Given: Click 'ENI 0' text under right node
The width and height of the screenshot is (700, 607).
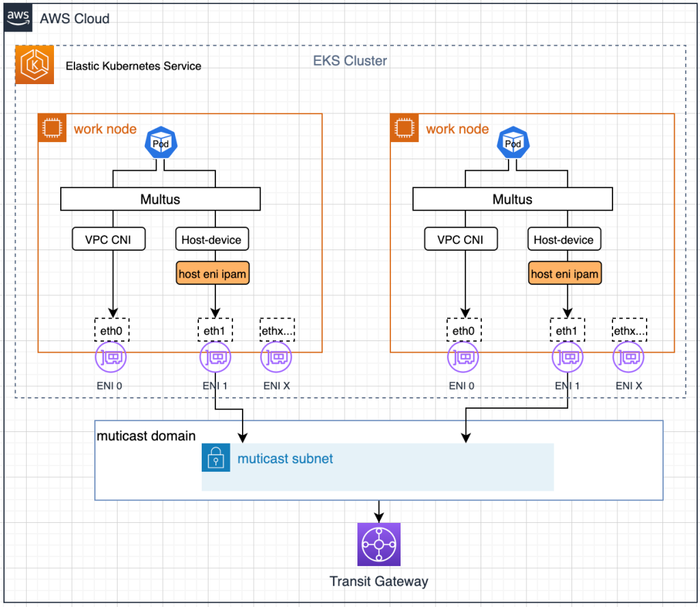Looking at the screenshot, I should pyautogui.click(x=461, y=386).
